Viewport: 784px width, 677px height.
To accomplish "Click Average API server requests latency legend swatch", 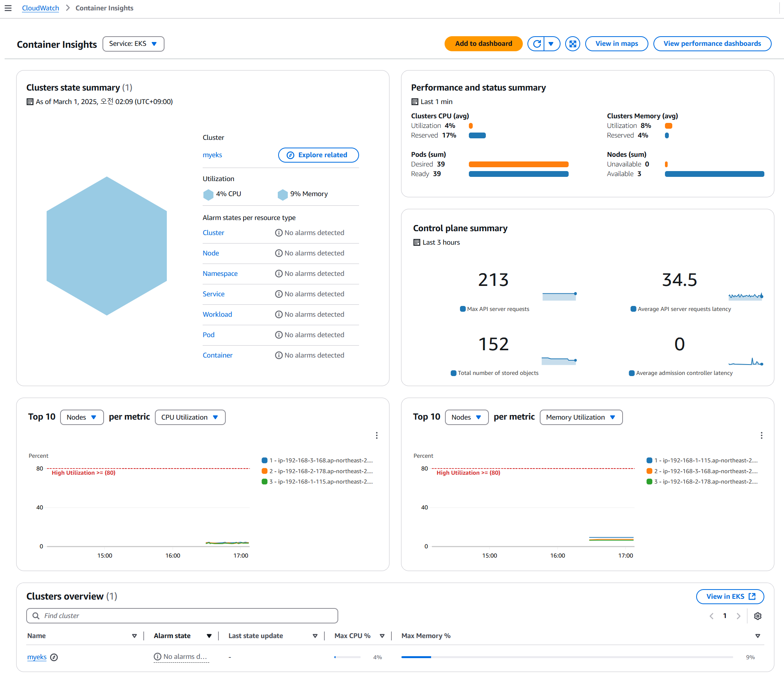I will coord(633,309).
